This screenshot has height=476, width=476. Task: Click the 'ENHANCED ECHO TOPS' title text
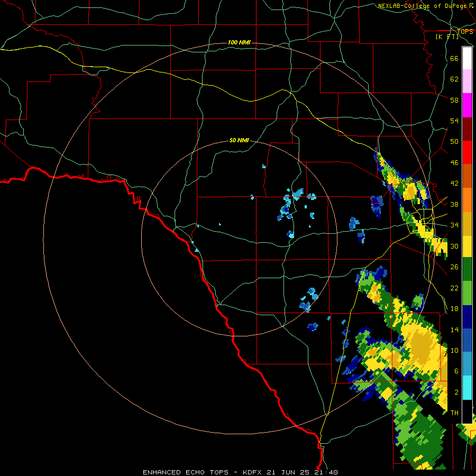click(186, 472)
